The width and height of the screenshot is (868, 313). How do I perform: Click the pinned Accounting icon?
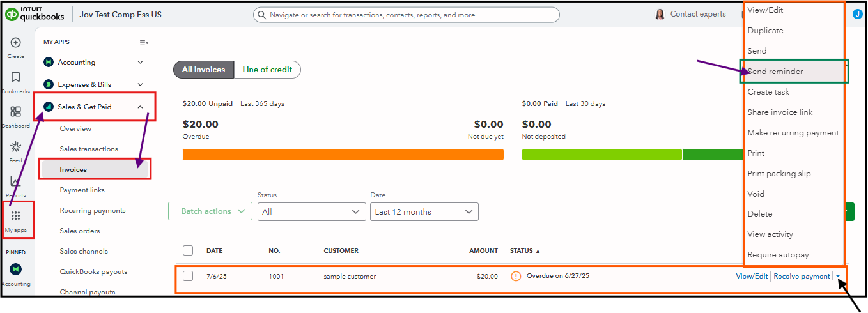[x=16, y=270]
